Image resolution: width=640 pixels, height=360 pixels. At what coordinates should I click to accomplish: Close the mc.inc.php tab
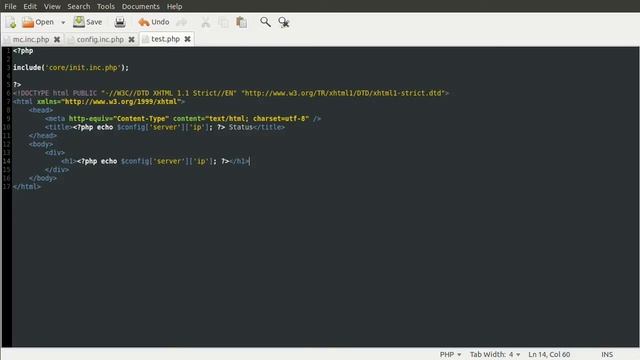57,40
